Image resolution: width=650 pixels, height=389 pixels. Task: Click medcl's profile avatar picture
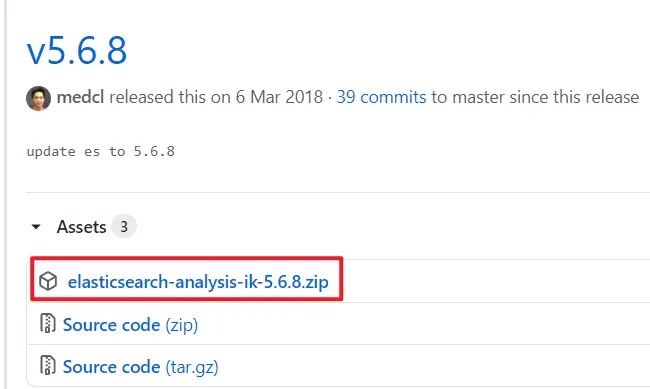click(39, 98)
